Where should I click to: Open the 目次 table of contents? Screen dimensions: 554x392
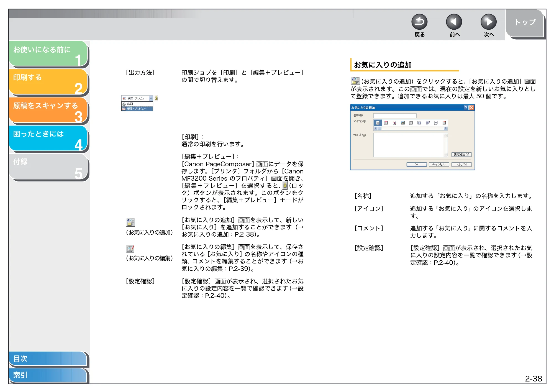(48, 358)
